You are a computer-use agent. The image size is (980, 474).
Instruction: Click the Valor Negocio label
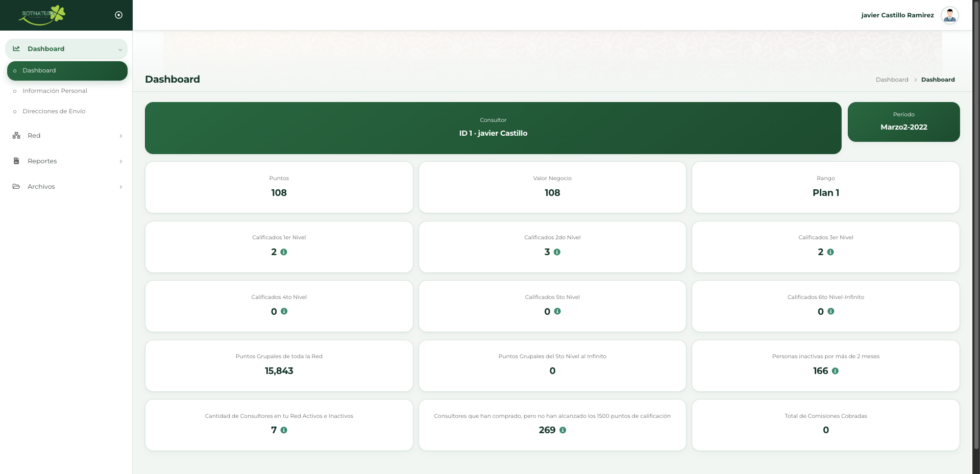coord(552,178)
